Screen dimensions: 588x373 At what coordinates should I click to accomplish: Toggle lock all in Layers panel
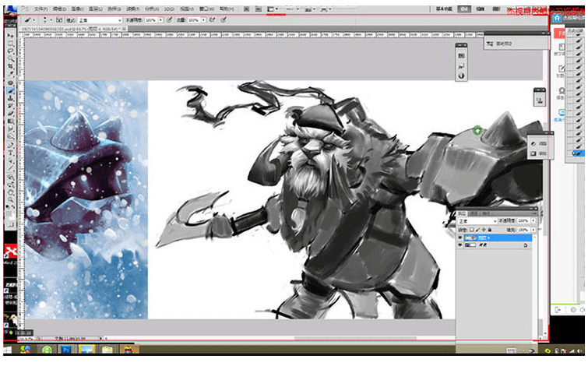coord(490,230)
